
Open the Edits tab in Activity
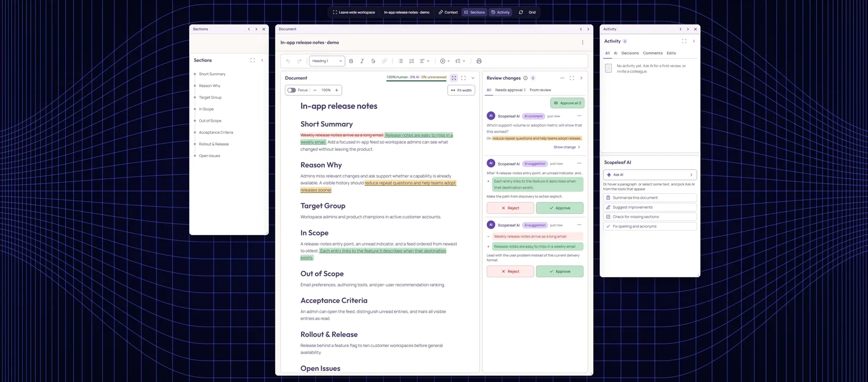[x=671, y=53]
